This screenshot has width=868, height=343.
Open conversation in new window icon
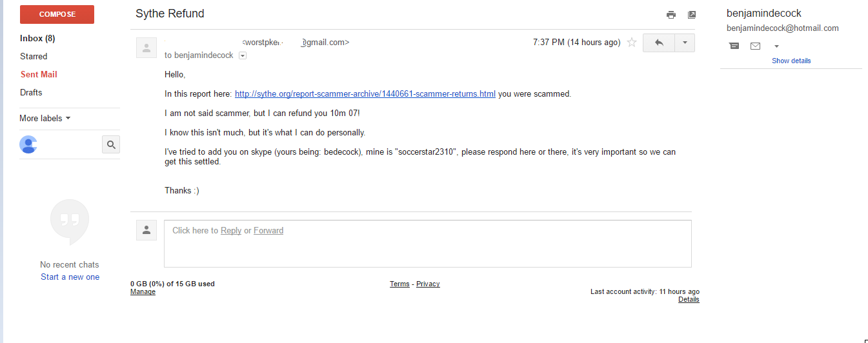click(692, 15)
